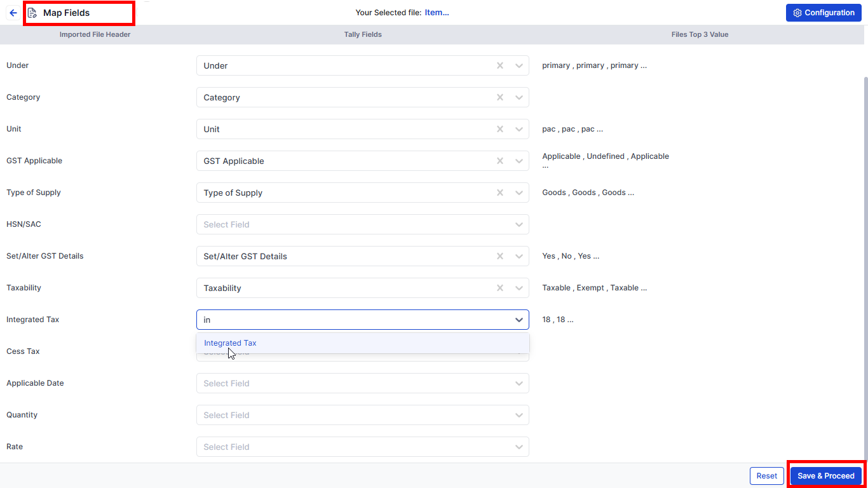Click the Map Fields document icon

click(x=32, y=13)
